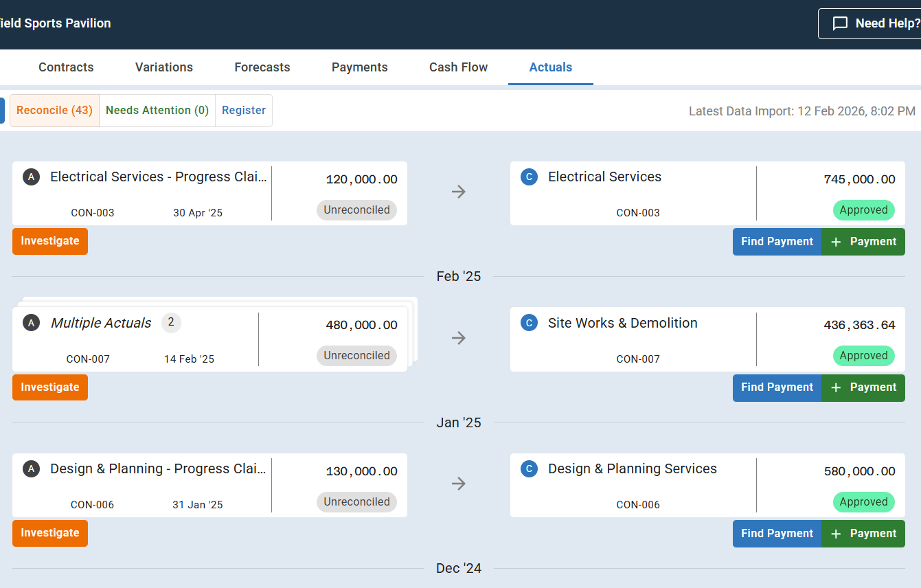
Task: Click the arrow between Multiple Actuals and Site Works
Action: pos(459,338)
